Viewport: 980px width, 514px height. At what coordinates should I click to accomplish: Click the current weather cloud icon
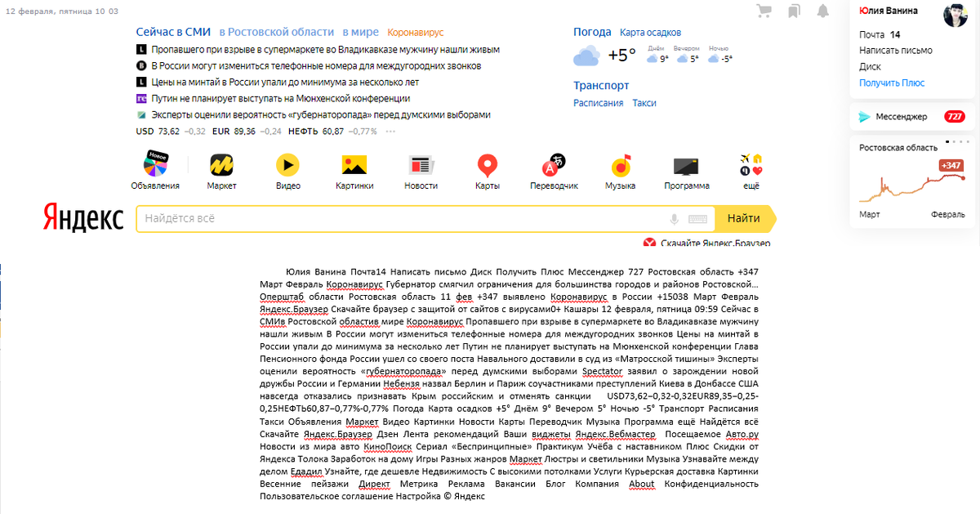click(586, 56)
